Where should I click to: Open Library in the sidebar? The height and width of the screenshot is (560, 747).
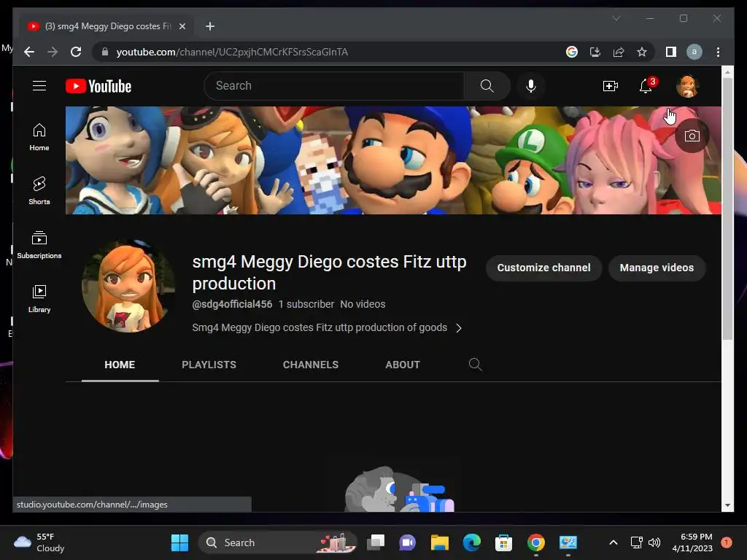(x=39, y=298)
